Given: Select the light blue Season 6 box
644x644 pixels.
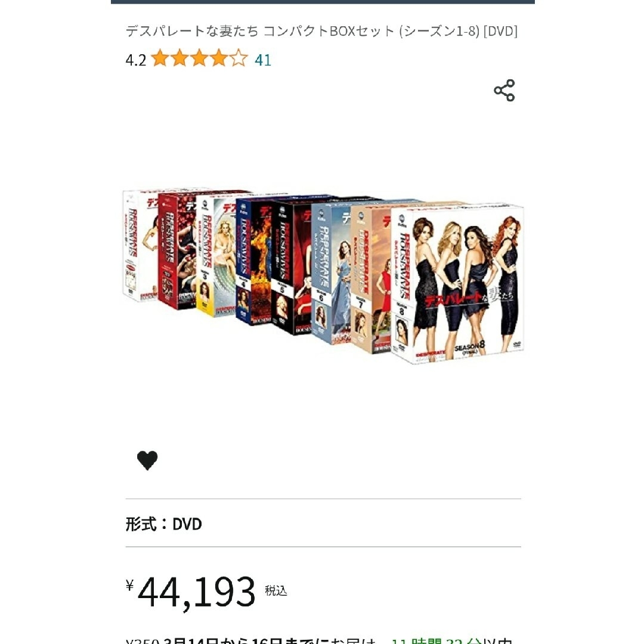Looking at the screenshot, I should click(331, 273).
